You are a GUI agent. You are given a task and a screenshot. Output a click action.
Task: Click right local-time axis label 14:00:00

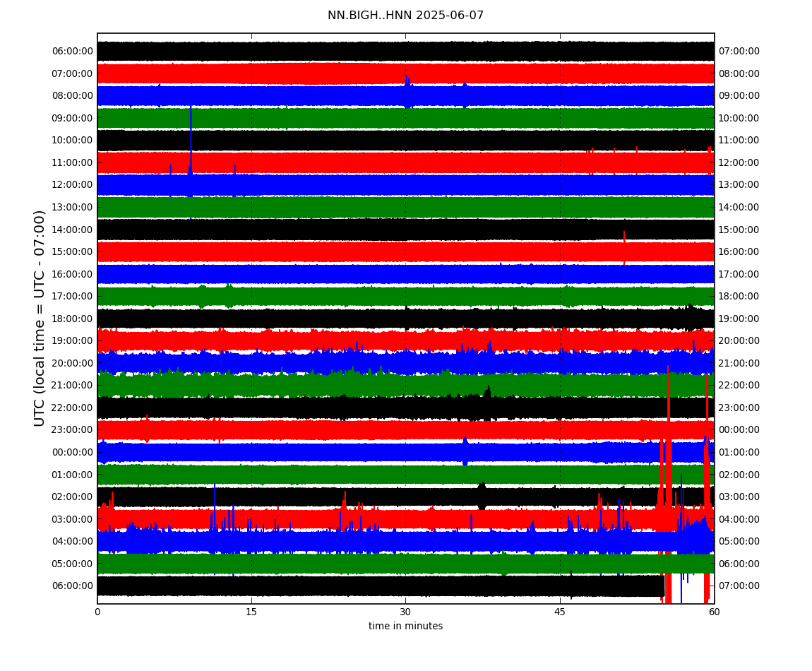click(739, 207)
